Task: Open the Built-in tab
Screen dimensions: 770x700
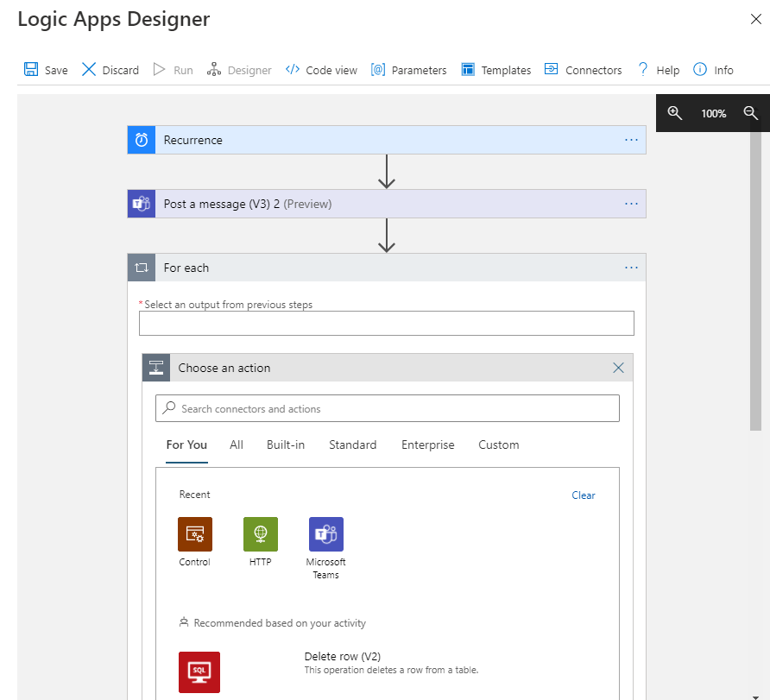Action: coord(286,445)
